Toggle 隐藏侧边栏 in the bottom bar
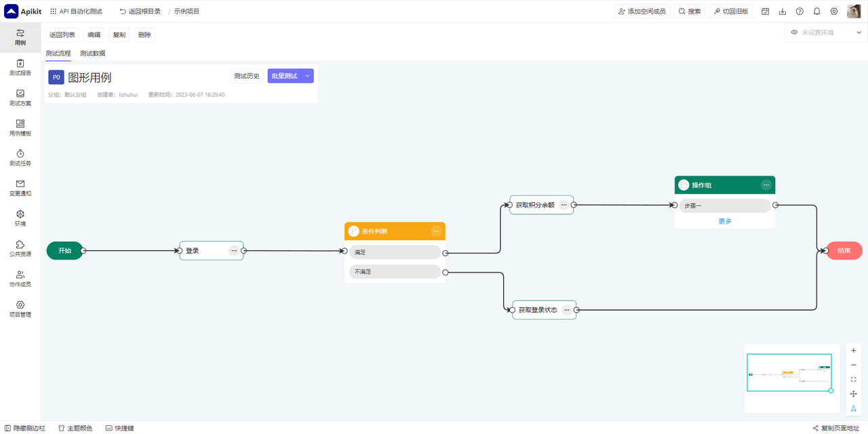 24,428
